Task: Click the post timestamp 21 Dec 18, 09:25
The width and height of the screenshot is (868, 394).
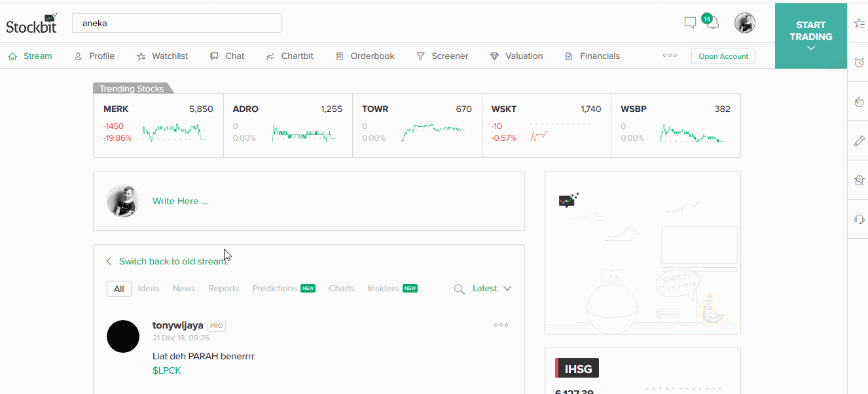Action: 181,338
